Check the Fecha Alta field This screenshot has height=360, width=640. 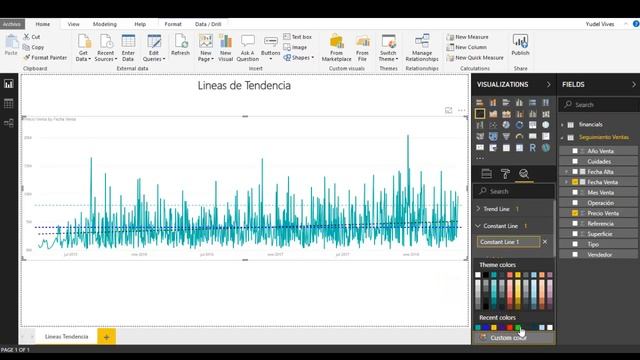coord(575,172)
